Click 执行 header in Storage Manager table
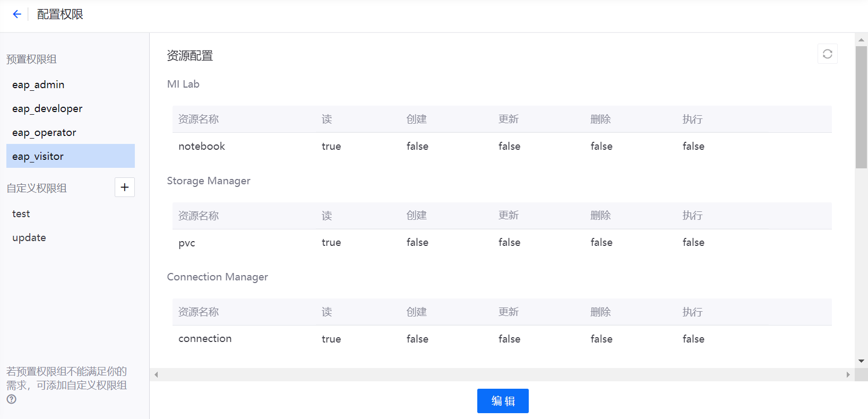 pos(692,216)
